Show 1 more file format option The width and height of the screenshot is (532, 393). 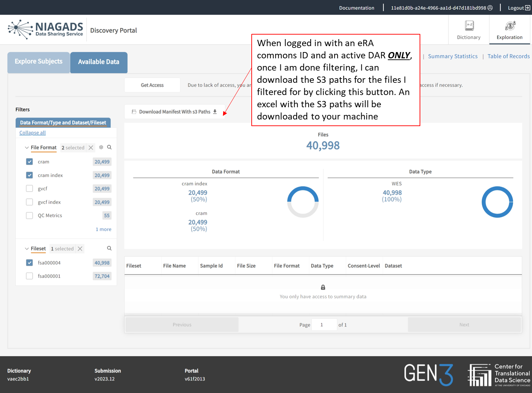point(103,230)
